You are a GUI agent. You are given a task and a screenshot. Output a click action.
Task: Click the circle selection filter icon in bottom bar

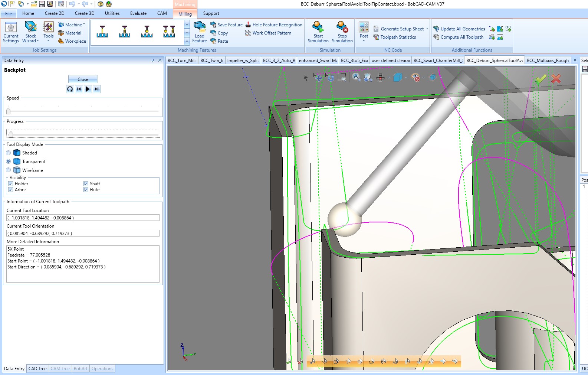336,361
